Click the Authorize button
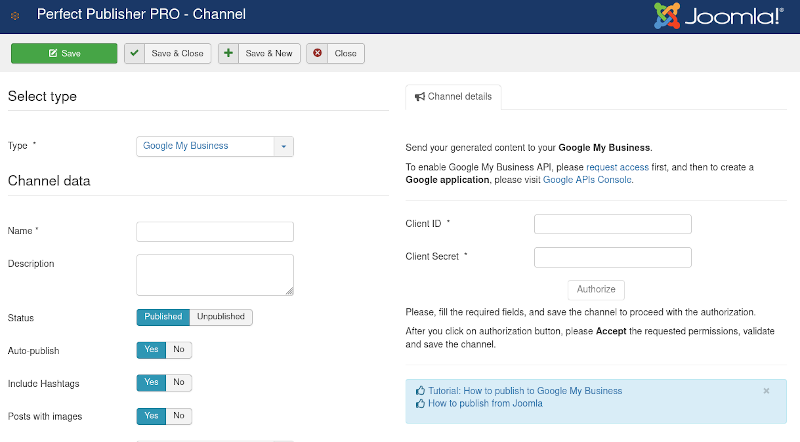This screenshot has height=442, width=800. pos(596,289)
